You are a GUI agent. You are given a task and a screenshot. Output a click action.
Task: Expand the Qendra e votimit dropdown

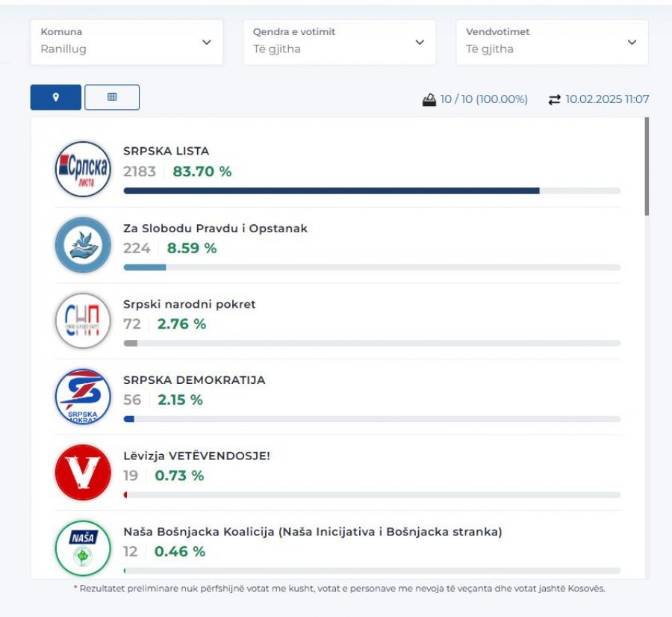click(339, 43)
